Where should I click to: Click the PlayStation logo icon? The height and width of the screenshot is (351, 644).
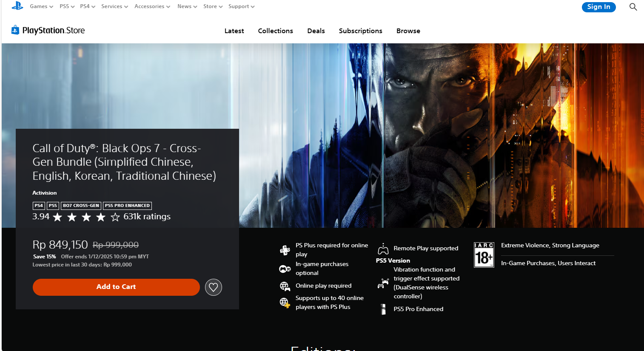tap(17, 6)
